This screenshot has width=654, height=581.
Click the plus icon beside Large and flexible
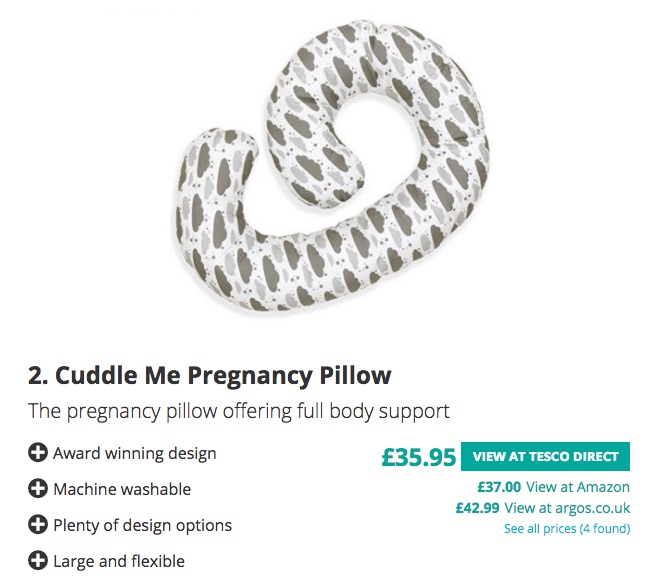(x=38, y=562)
